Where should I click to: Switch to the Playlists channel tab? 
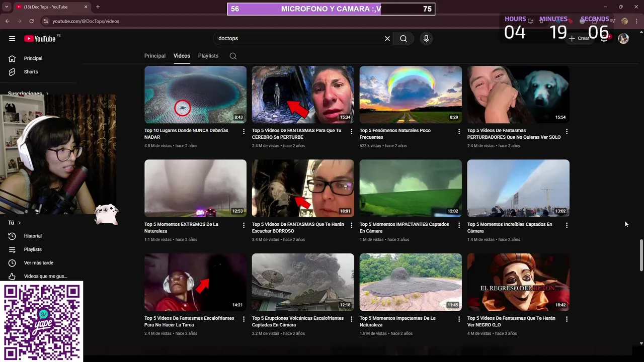click(x=208, y=56)
